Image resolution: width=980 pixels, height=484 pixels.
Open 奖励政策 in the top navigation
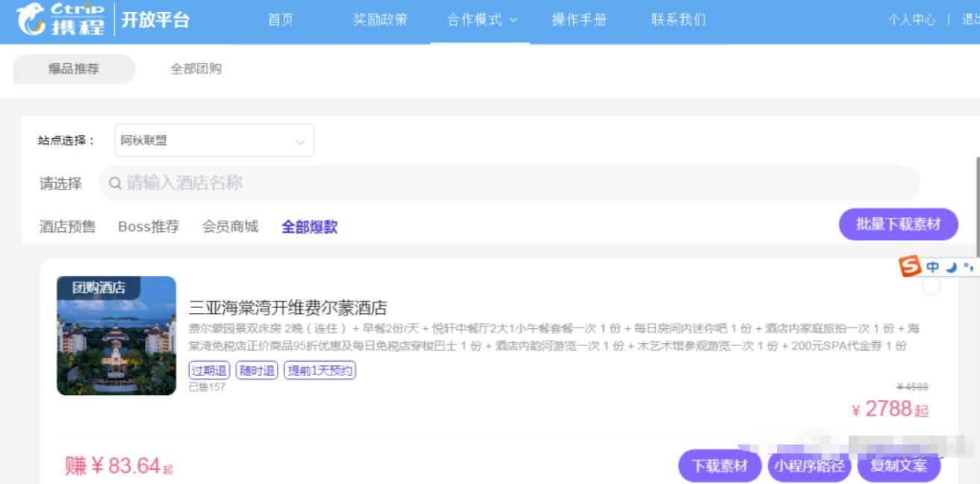click(380, 20)
